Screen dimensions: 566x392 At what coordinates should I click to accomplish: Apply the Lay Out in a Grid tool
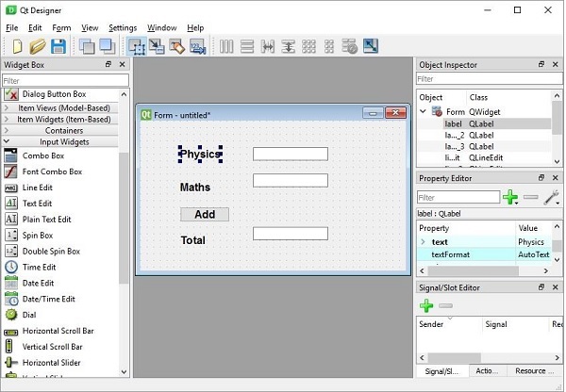pos(308,46)
